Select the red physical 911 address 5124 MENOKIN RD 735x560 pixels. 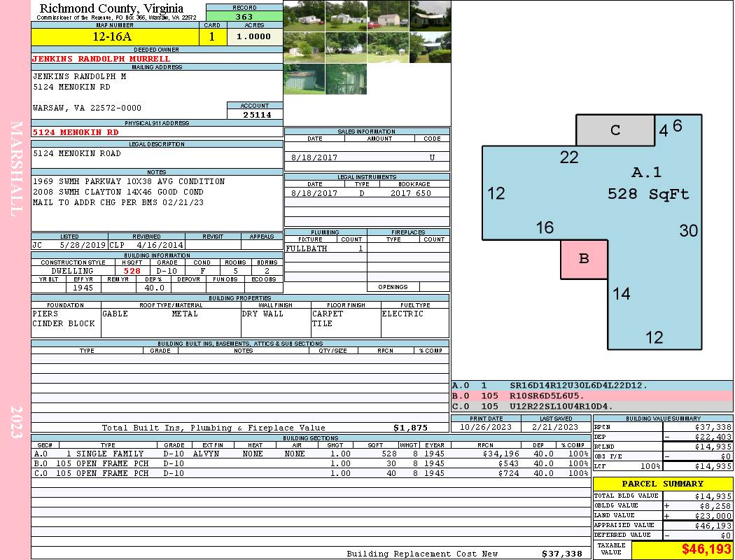pyautogui.click(x=76, y=132)
